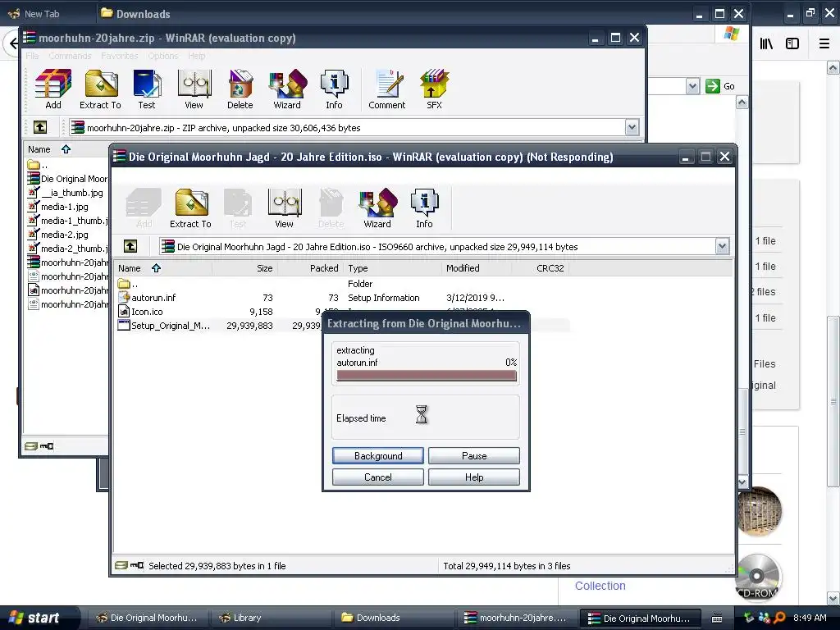
Task: Sort by Size column in ISO window
Action: (244, 268)
